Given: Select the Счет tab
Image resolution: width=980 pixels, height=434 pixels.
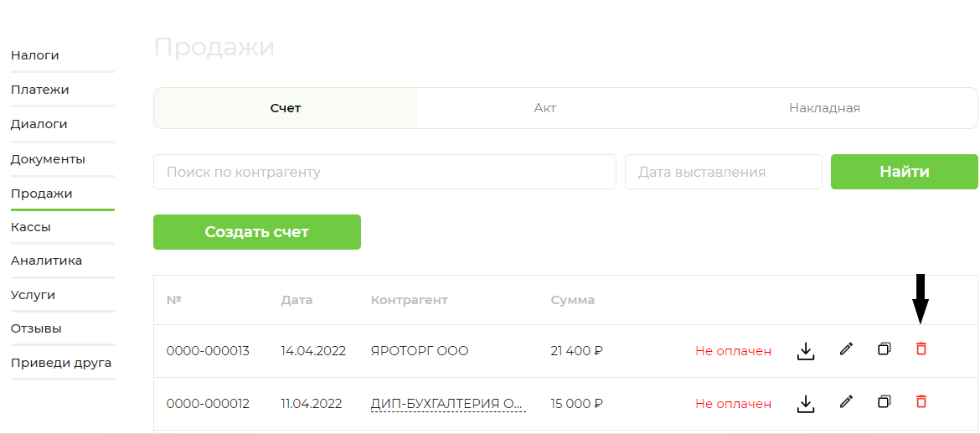Looking at the screenshot, I should (286, 108).
